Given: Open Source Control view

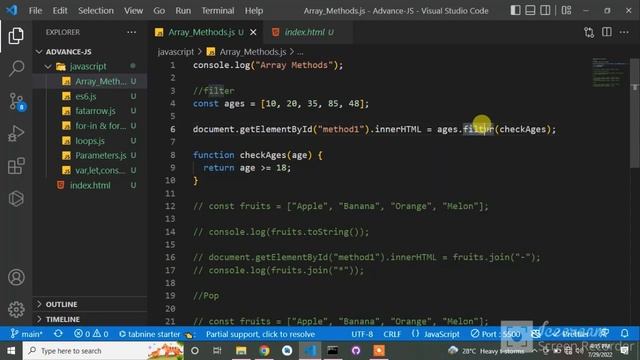Looking at the screenshot, I should [x=16, y=101].
